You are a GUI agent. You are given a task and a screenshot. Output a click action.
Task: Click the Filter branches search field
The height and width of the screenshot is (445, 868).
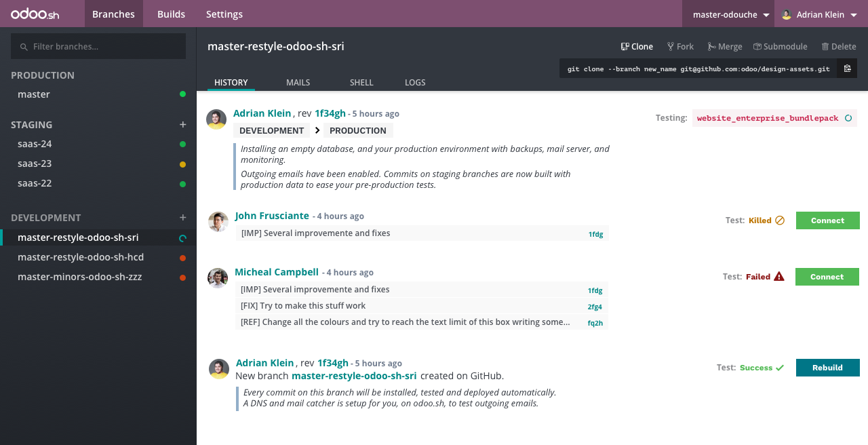(98, 46)
